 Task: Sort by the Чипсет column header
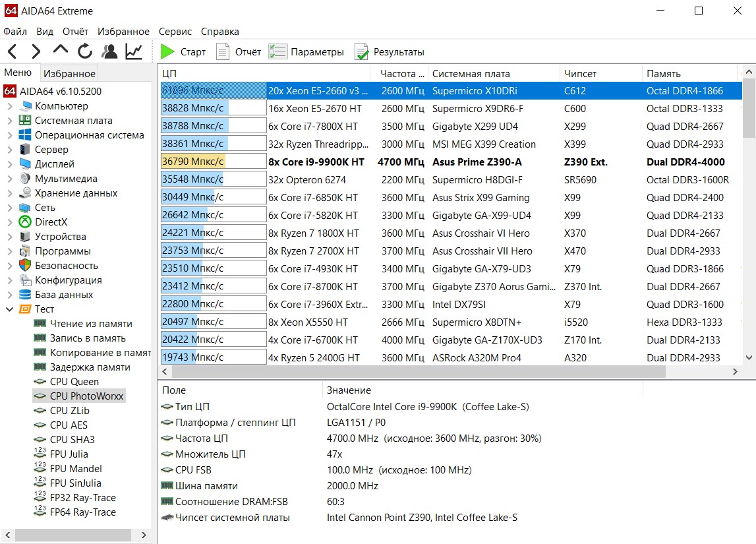coord(600,73)
